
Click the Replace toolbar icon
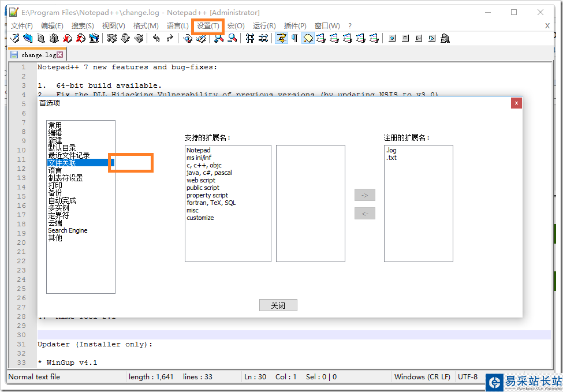201,38
